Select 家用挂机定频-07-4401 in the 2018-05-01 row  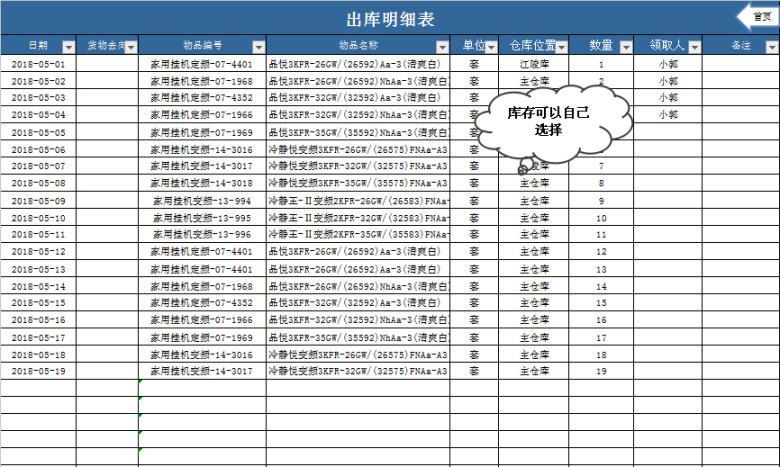pos(202,64)
